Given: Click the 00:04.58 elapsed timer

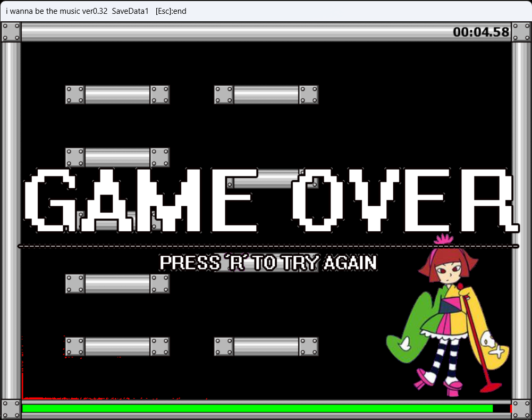Looking at the screenshot, I should point(481,32).
